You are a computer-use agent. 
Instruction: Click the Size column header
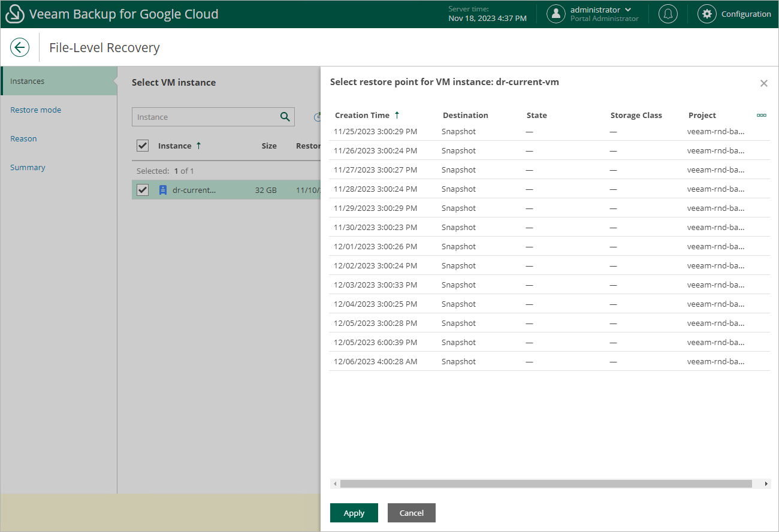pyautogui.click(x=269, y=146)
